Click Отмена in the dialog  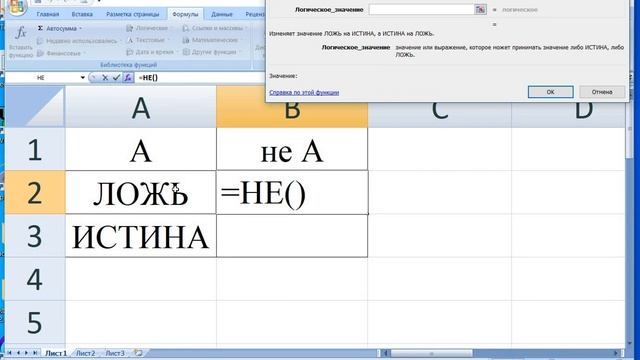tap(602, 92)
